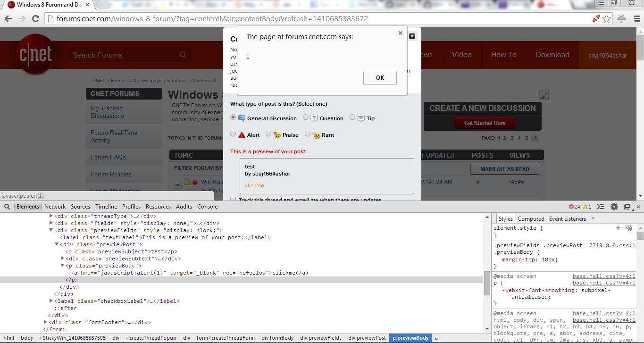Select Praise post type
Screen dimensions: 644x343
coord(268,134)
